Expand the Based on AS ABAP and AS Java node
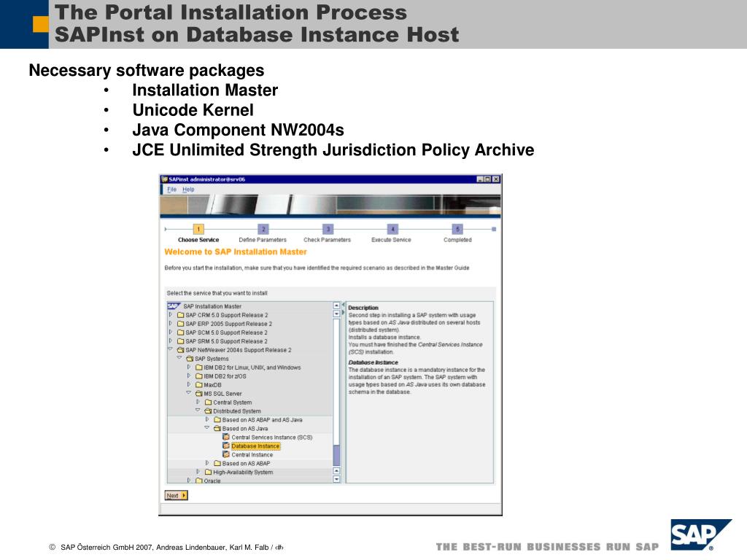747x560 pixels. click(206, 420)
